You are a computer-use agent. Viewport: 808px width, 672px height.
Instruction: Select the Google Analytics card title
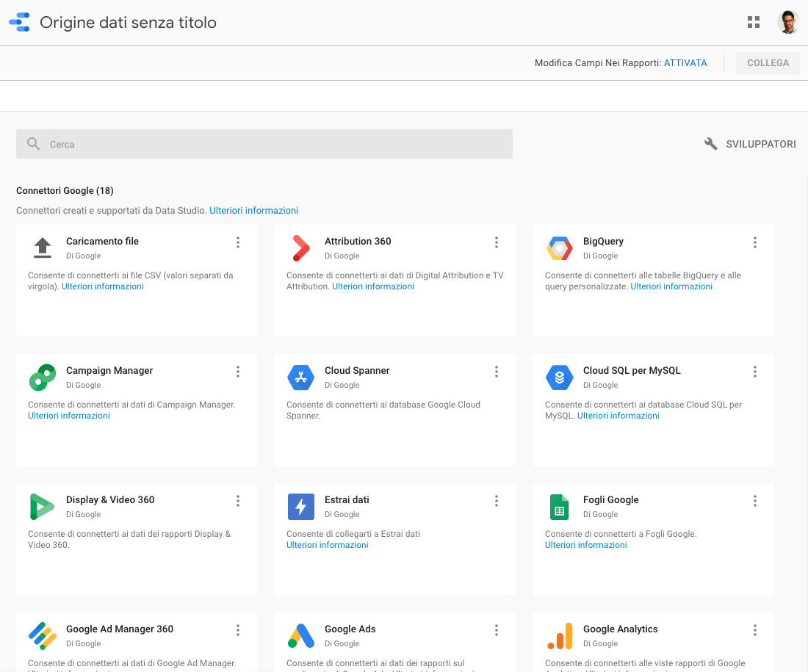(621, 629)
